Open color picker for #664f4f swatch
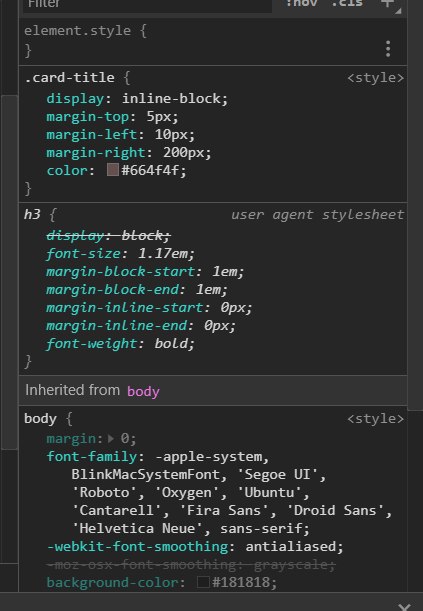423x611 pixels. [x=113, y=170]
